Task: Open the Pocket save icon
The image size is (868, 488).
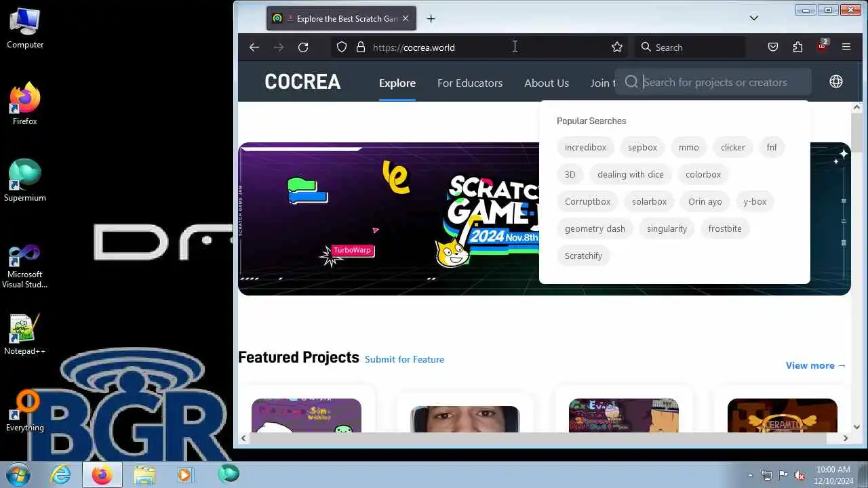Action: pos(773,47)
